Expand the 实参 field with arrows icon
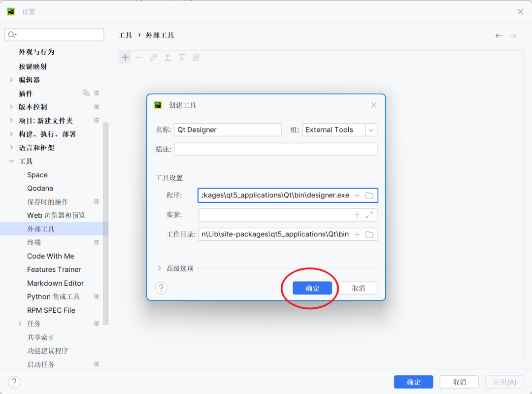This screenshot has height=394, width=532. click(369, 215)
